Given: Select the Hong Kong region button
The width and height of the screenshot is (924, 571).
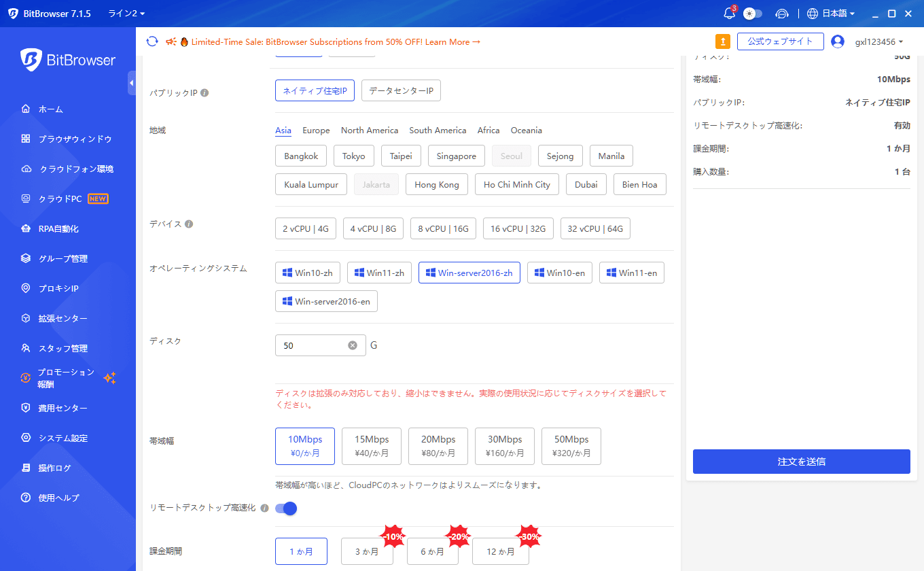Looking at the screenshot, I should click(x=437, y=184).
